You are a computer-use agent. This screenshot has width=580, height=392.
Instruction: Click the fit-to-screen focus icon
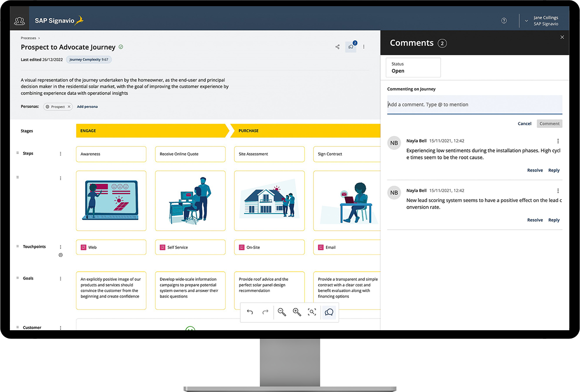(312, 313)
